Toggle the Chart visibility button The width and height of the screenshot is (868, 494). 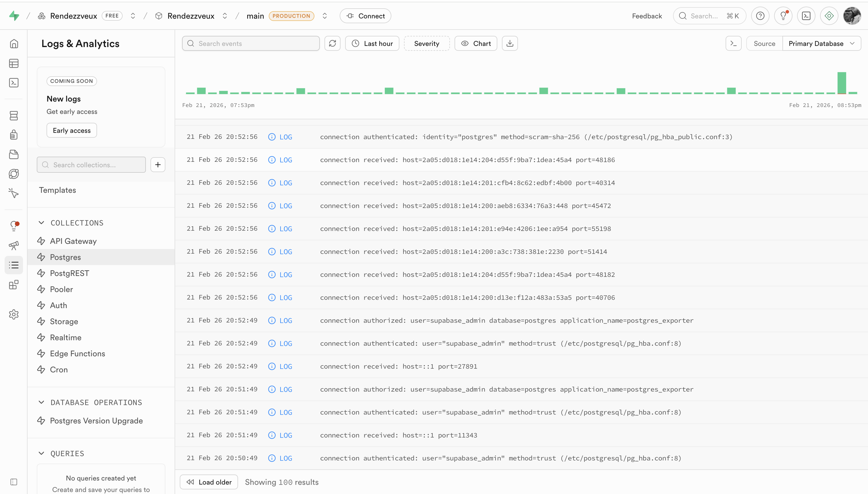point(476,43)
